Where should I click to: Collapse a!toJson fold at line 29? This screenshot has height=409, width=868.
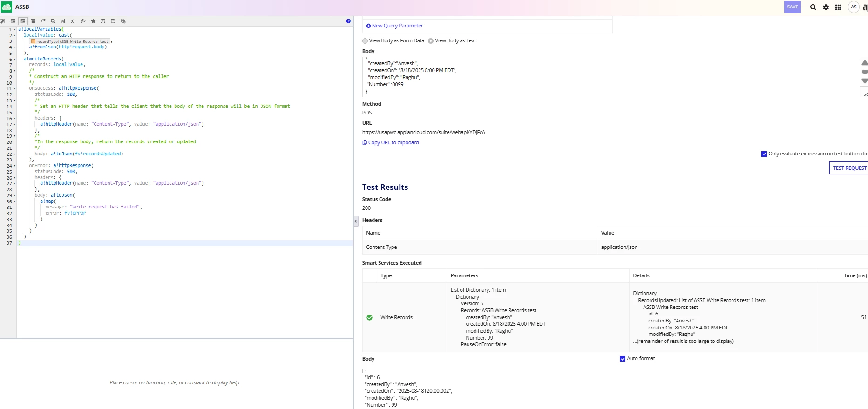[14, 195]
